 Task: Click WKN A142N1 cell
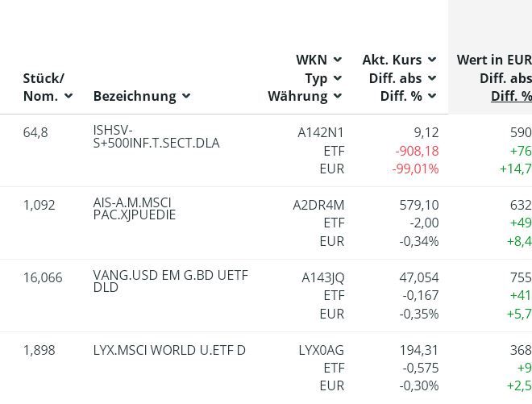pyautogui.click(x=321, y=132)
